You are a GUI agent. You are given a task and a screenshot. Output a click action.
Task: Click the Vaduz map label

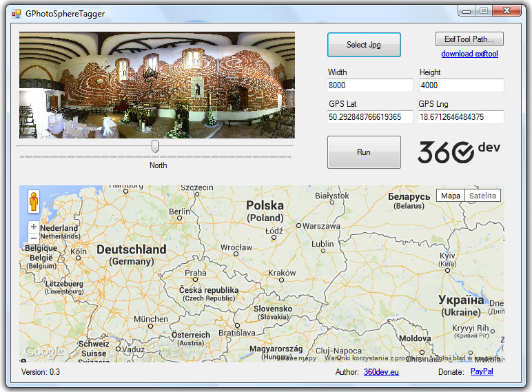pos(133,349)
